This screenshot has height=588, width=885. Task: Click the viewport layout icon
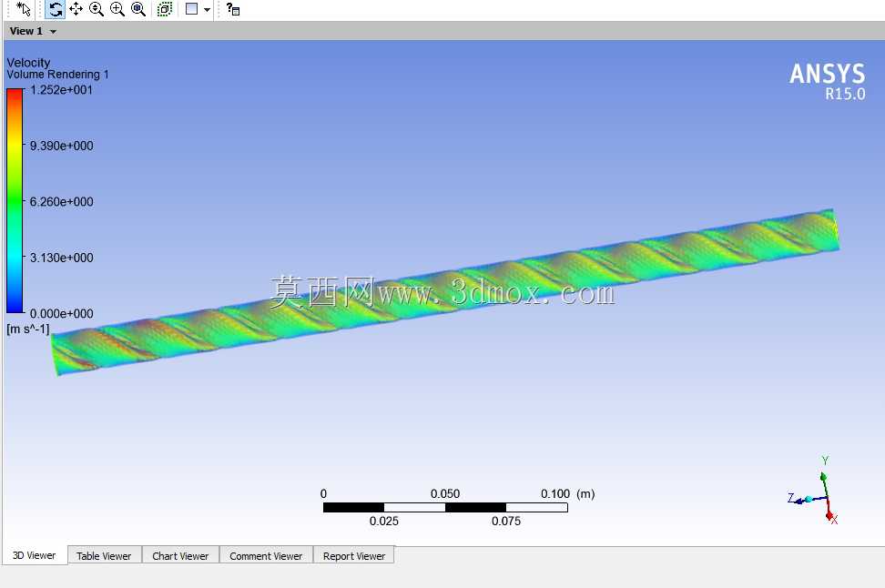[x=192, y=9]
